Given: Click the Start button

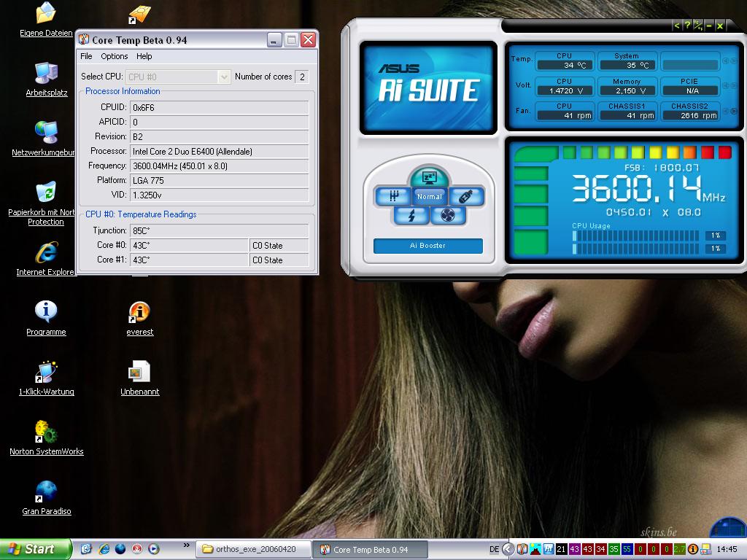Looking at the screenshot, I should click(35, 549).
